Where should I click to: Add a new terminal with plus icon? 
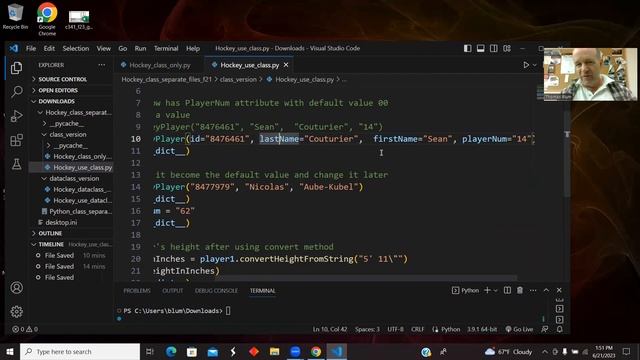pyautogui.click(x=487, y=290)
